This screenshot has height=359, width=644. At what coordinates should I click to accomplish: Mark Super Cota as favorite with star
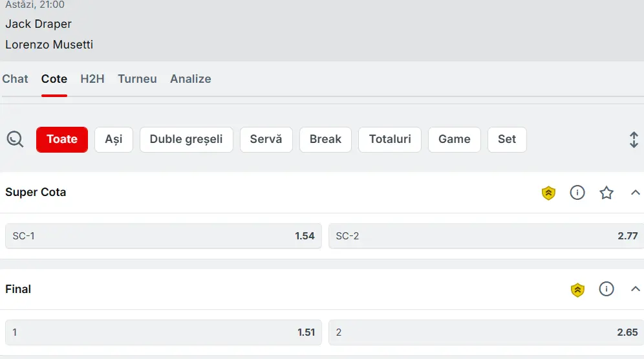pyautogui.click(x=606, y=193)
